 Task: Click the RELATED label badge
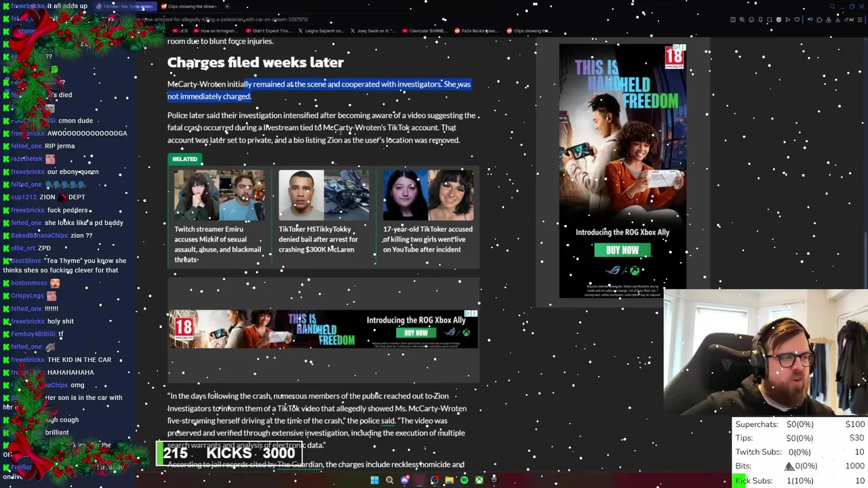click(x=184, y=159)
